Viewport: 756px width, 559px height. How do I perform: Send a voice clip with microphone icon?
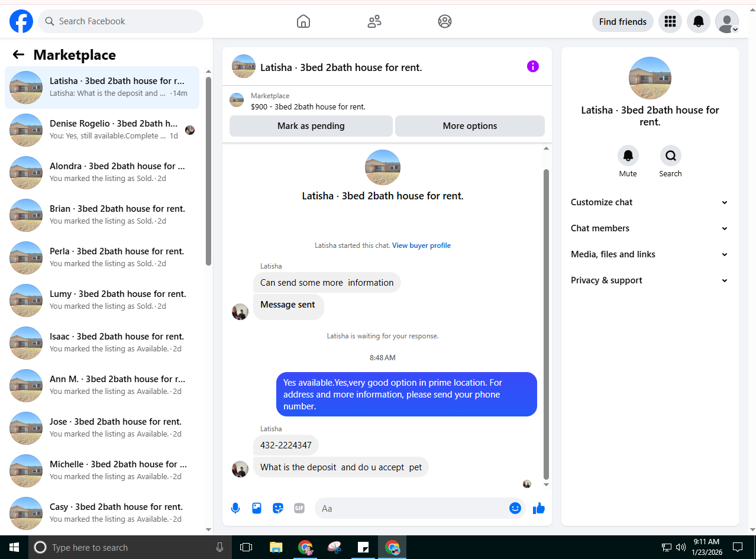click(235, 508)
